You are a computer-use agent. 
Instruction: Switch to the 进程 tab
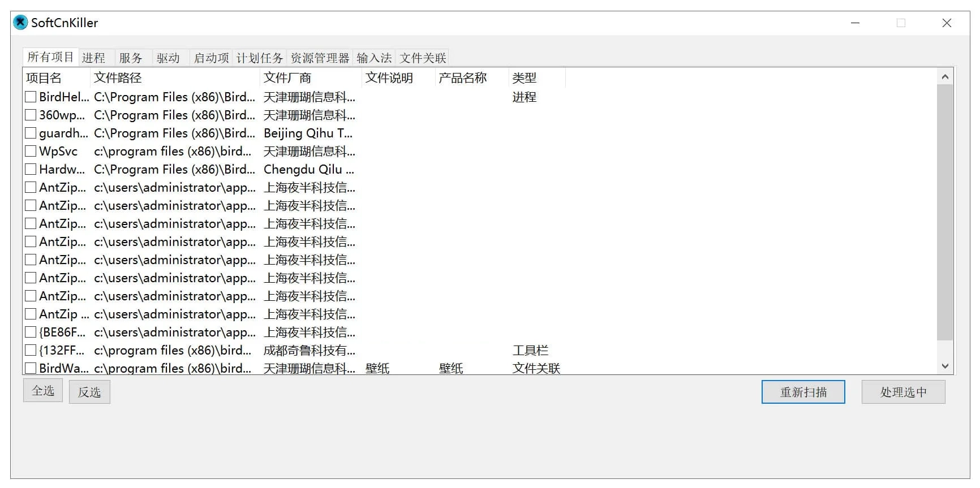tap(93, 58)
